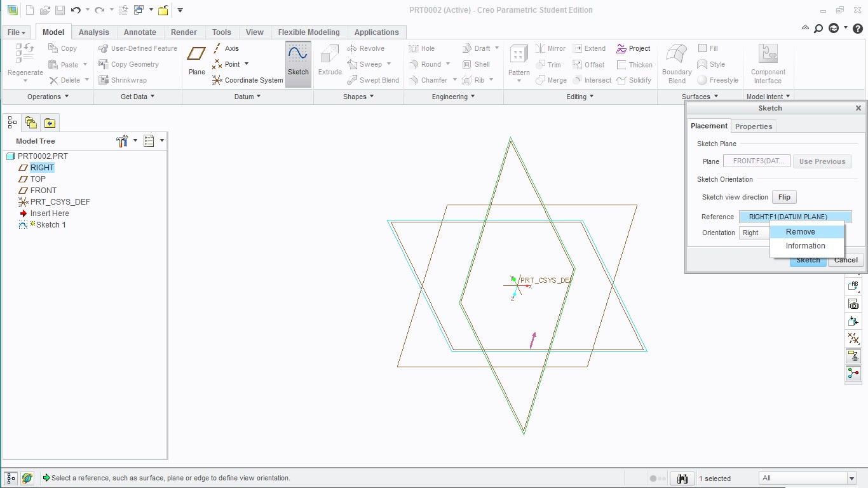Open the Properties tab in Sketch dialog
This screenshot has width=868, height=488.
(754, 126)
